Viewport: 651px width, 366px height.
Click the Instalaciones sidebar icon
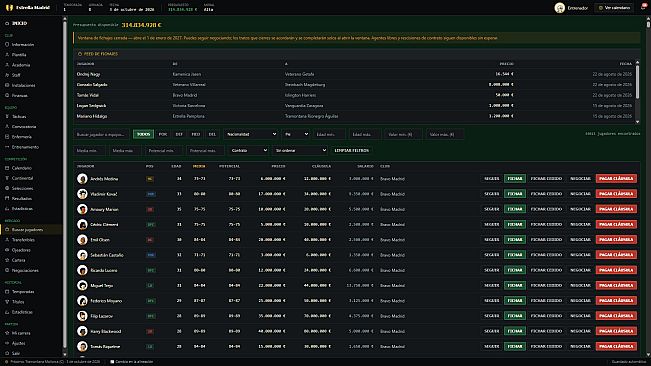(7, 85)
